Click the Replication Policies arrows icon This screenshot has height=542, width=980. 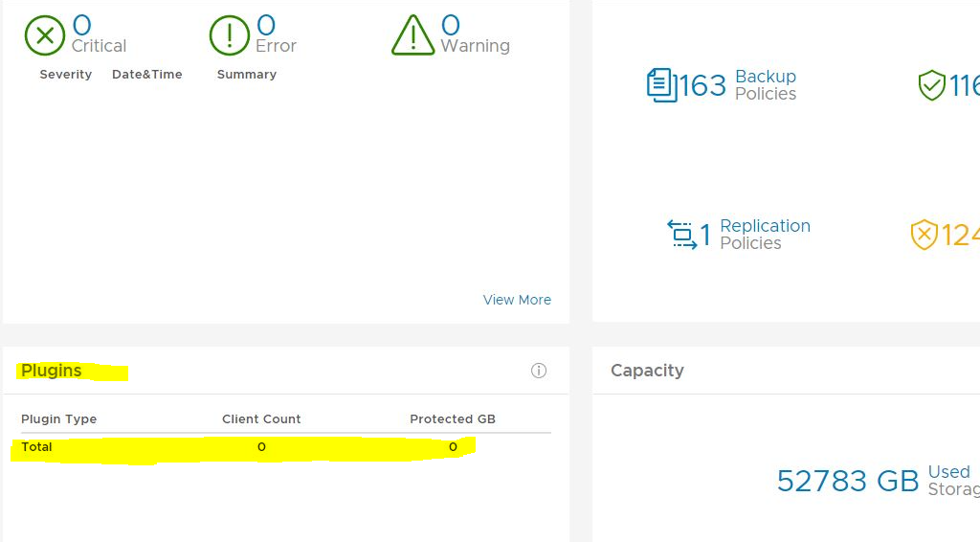coord(682,235)
